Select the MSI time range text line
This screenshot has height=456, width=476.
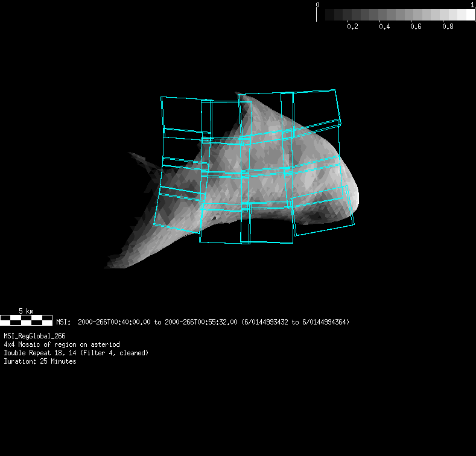click(202, 322)
